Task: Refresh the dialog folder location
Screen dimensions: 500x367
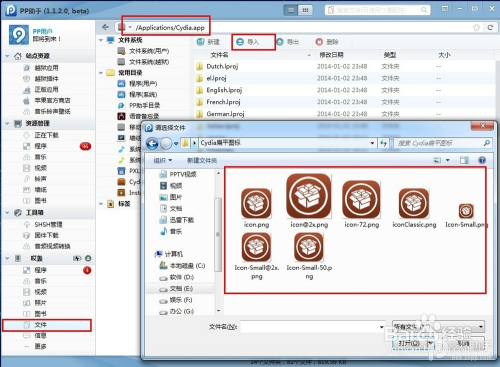Action: pyautogui.click(x=383, y=143)
